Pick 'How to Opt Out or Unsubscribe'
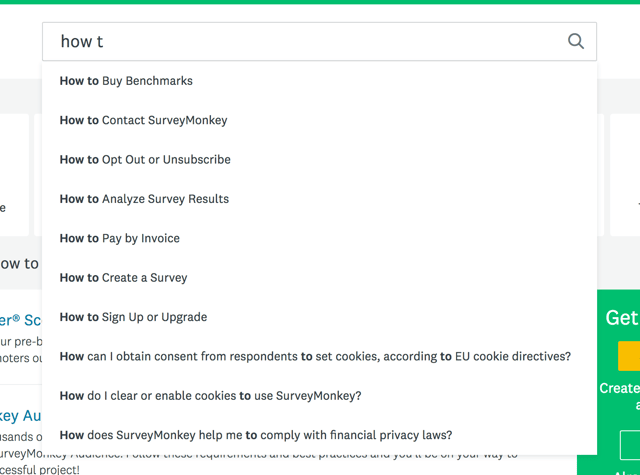This screenshot has width=640, height=475. (145, 159)
